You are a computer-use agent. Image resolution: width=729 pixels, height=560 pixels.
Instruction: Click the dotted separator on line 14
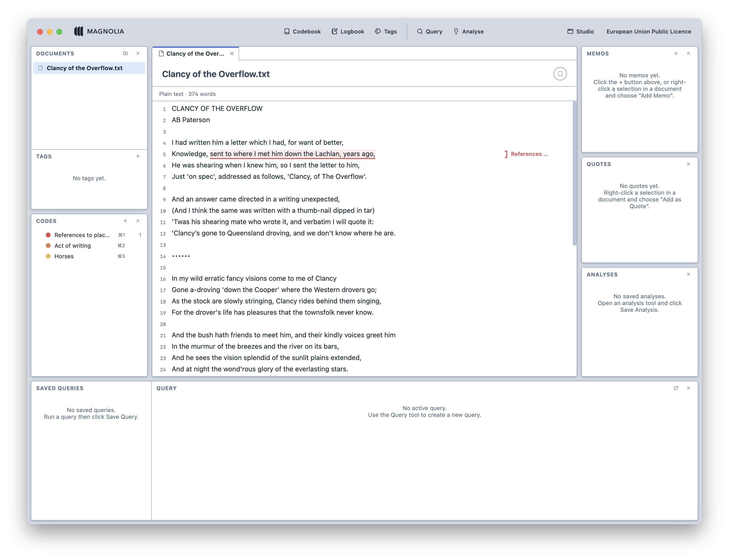[181, 256]
